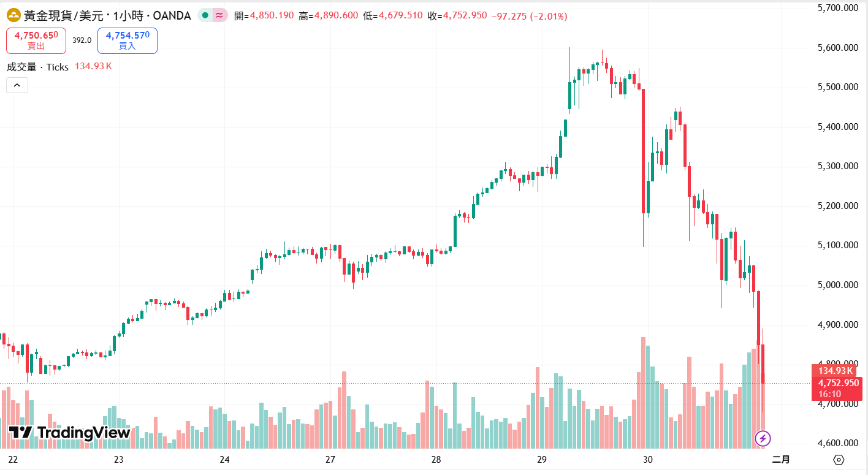Click the 5,600.000 price scale label

pyautogui.click(x=837, y=48)
